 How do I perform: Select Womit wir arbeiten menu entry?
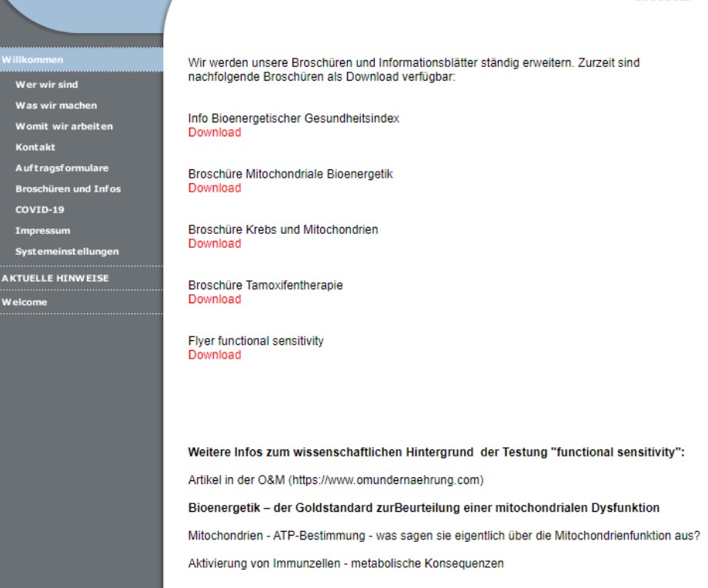64,126
